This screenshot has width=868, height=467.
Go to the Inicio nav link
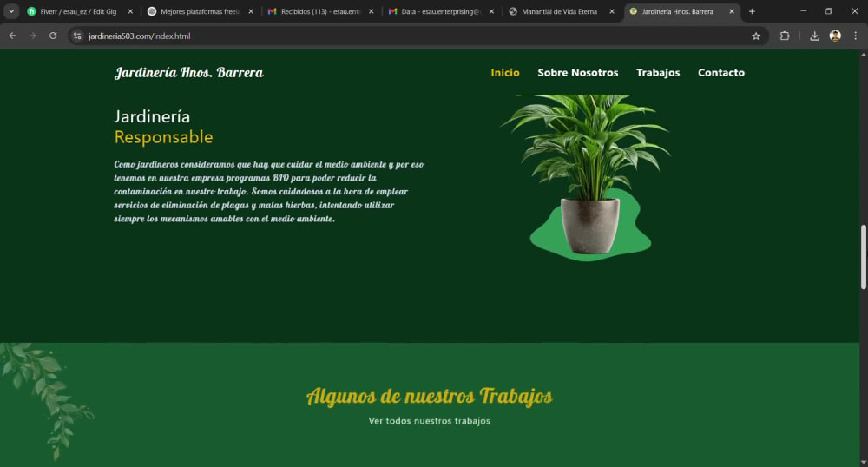point(505,73)
